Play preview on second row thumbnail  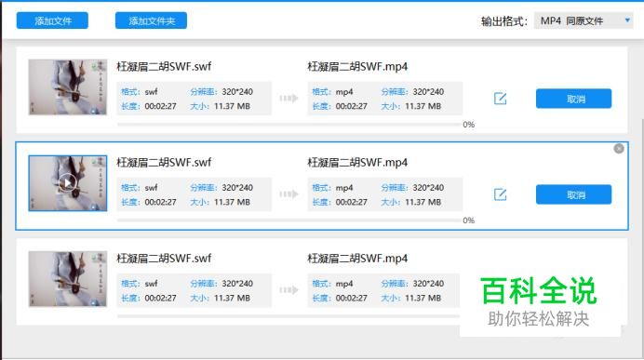68,183
